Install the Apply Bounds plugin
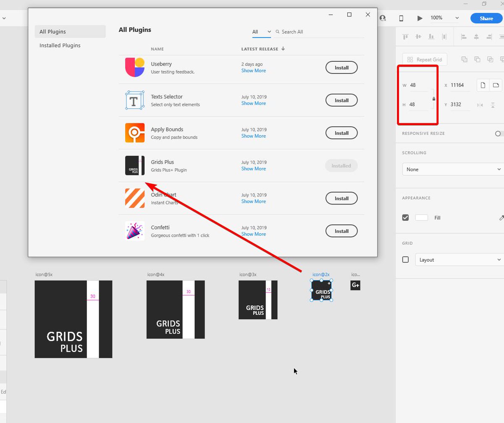The width and height of the screenshot is (504, 423). pyautogui.click(x=341, y=133)
